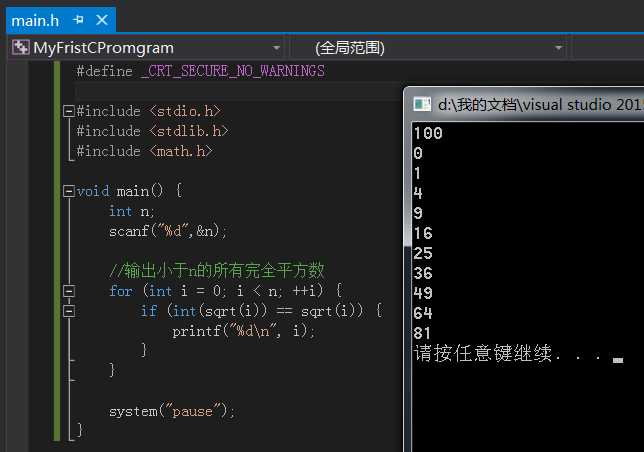Image resolution: width=644 pixels, height=452 pixels.
Task: Click the printf("%d\n", i); line
Action: (244, 331)
